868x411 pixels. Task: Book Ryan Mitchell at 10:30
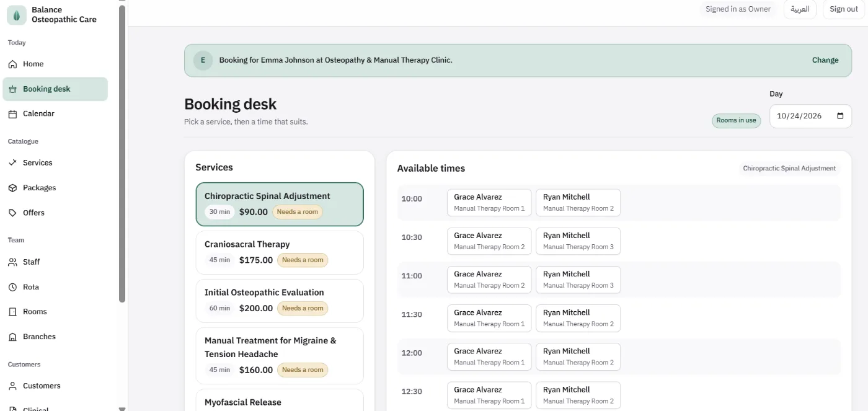pyautogui.click(x=578, y=241)
